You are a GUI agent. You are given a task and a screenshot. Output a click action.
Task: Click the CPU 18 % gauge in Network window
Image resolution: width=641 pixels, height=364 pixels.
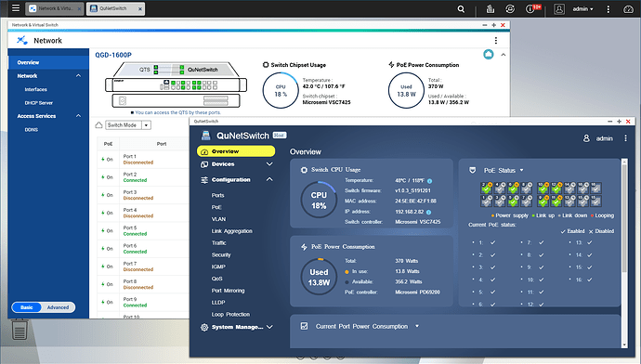(x=281, y=91)
